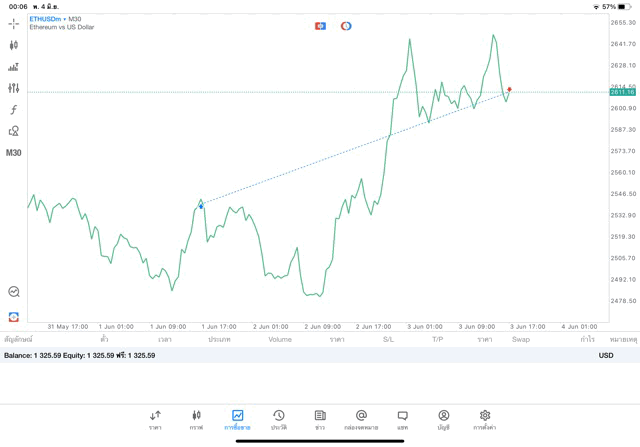Sort positions by Volume column header
This screenshot has height=447, width=640.
(x=280, y=340)
